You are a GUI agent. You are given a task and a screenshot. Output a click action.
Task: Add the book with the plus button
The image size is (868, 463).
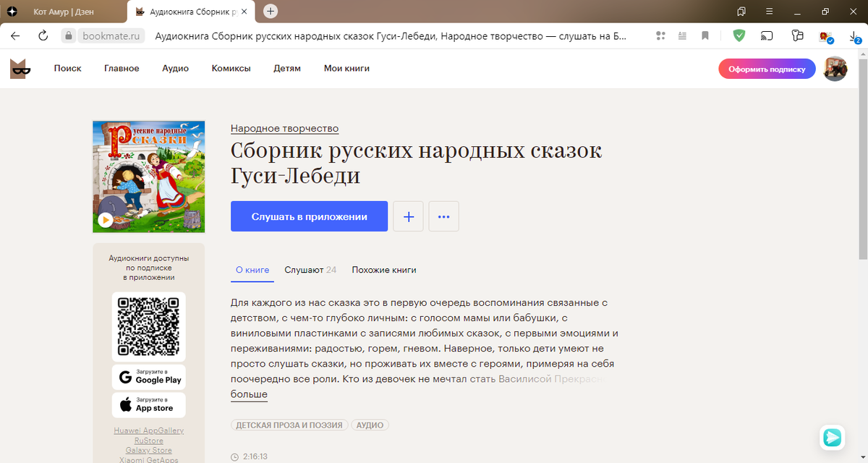tap(408, 216)
